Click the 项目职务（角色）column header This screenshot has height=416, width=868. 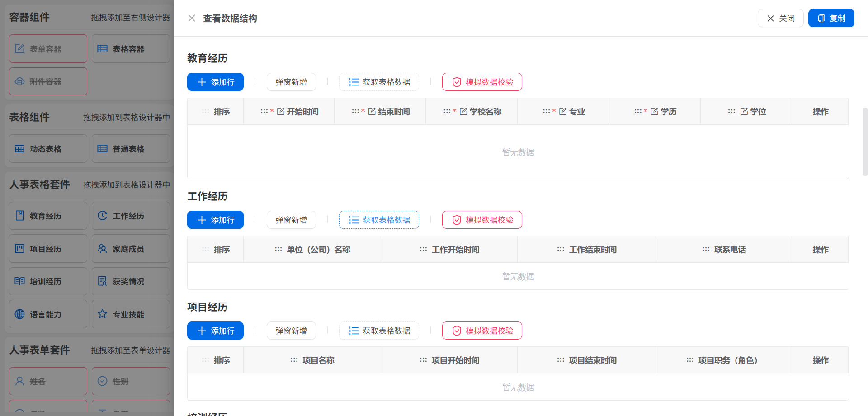point(727,360)
